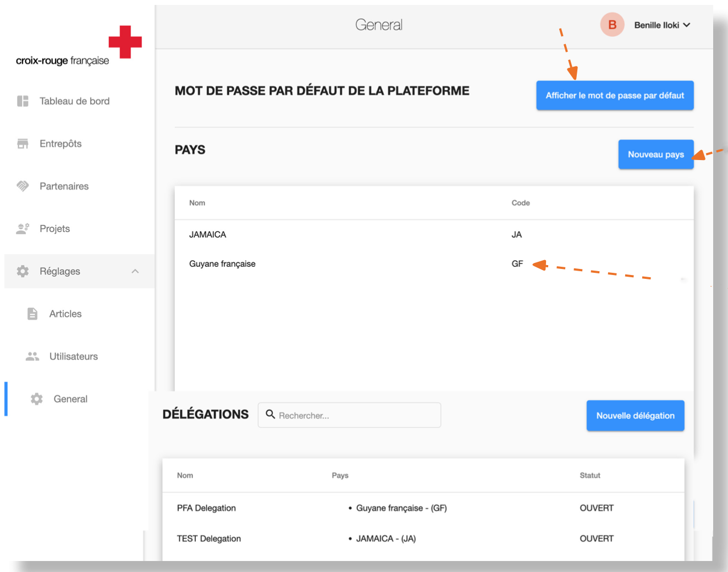Image resolution: width=728 pixels, height=572 pixels.
Task: Focus the Rechercher delegations search field
Action: [x=355, y=415]
